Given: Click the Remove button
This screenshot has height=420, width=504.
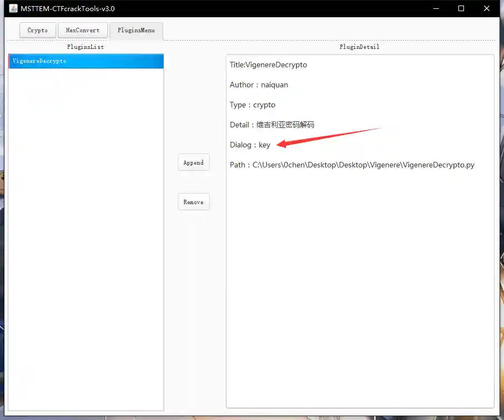Looking at the screenshot, I should click(x=194, y=202).
